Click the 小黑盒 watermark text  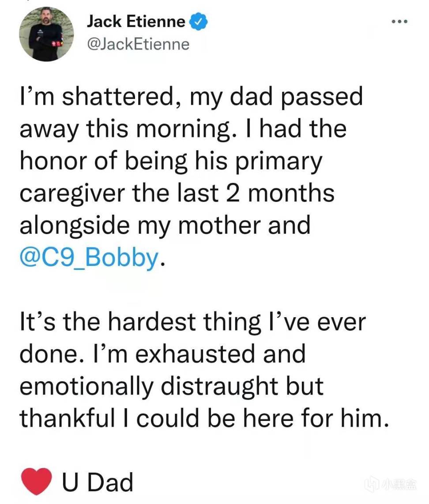[398, 485]
